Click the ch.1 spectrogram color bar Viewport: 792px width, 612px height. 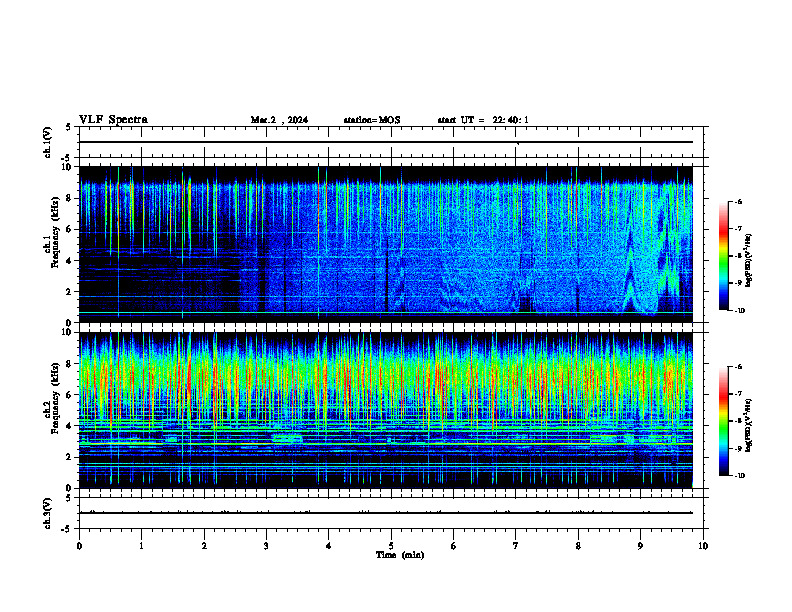[x=723, y=256]
